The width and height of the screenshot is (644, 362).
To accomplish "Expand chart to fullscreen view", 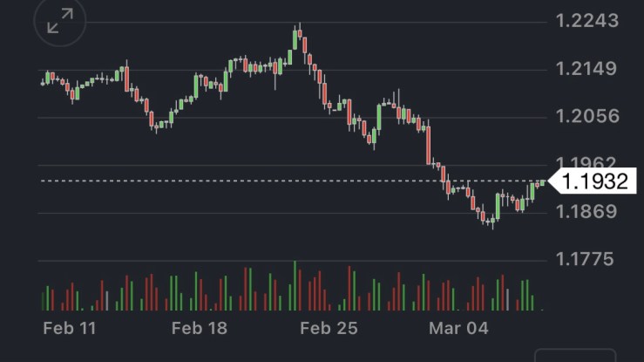I will pyautogui.click(x=60, y=23).
